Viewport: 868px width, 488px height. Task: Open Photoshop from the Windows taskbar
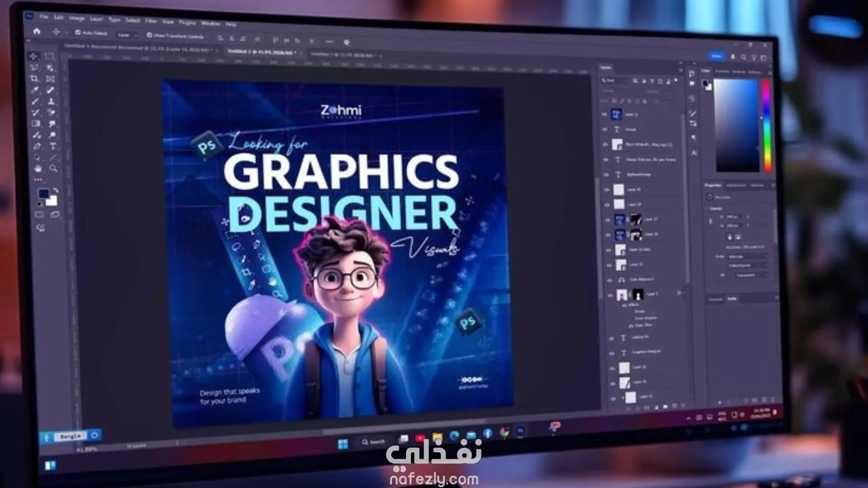[521, 432]
